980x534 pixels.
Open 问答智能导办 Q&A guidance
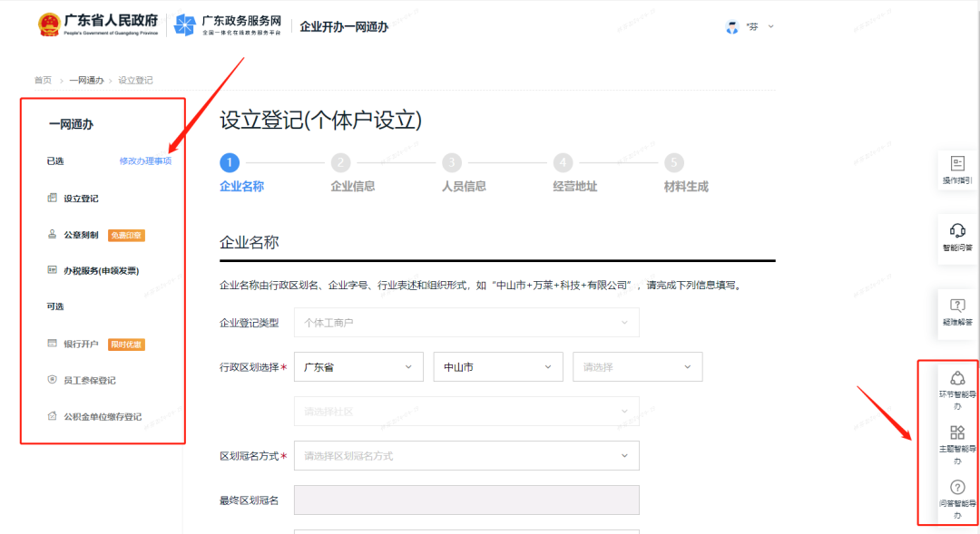pos(957,498)
